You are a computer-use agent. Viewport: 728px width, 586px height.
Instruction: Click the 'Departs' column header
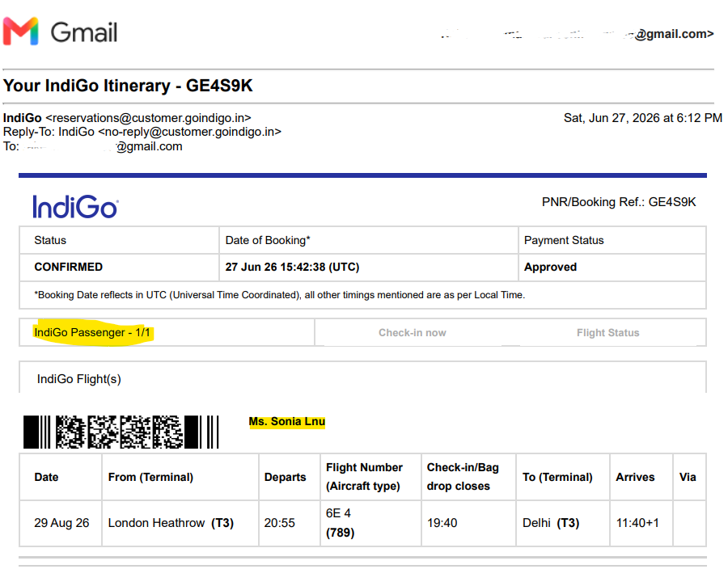pyautogui.click(x=285, y=477)
